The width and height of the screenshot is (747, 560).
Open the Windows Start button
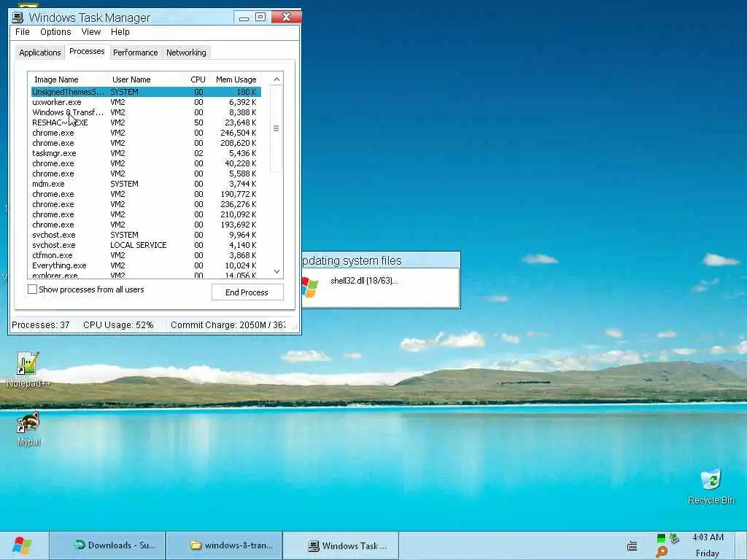tap(23, 545)
